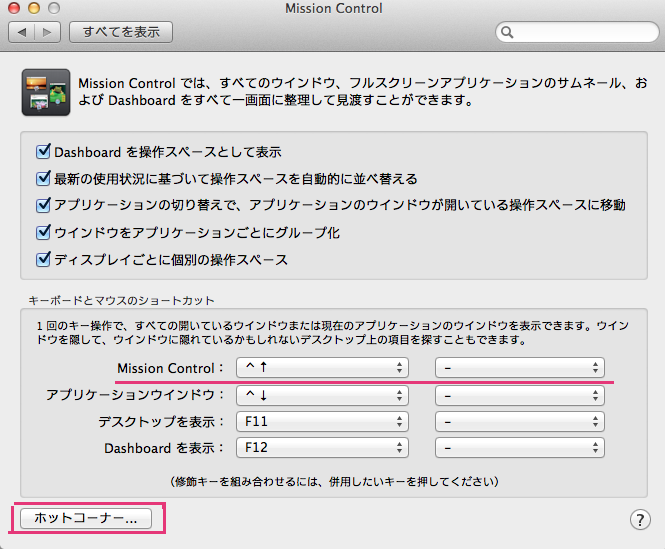Click the Mission Control： row label
This screenshot has width=665, height=549.
pyautogui.click(x=170, y=368)
